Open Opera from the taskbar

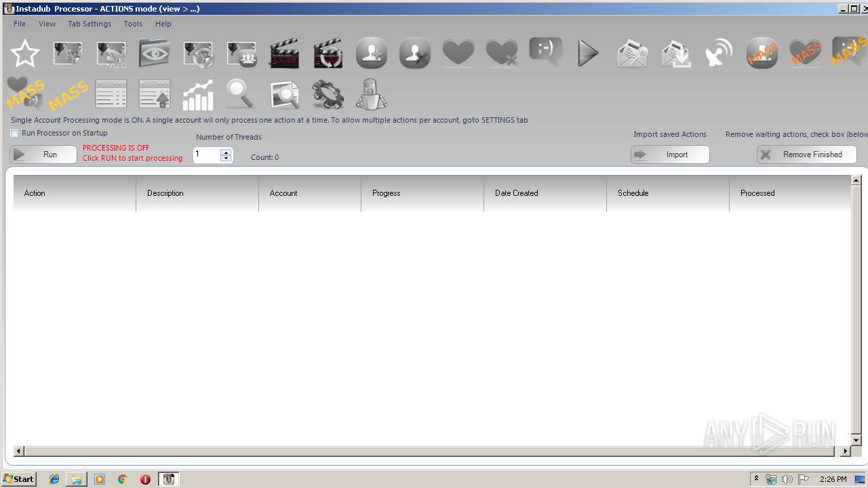click(145, 479)
